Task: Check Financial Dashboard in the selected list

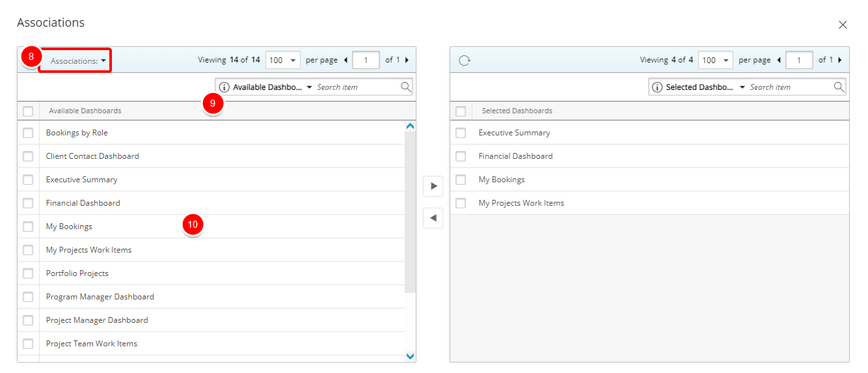Action: [x=461, y=156]
